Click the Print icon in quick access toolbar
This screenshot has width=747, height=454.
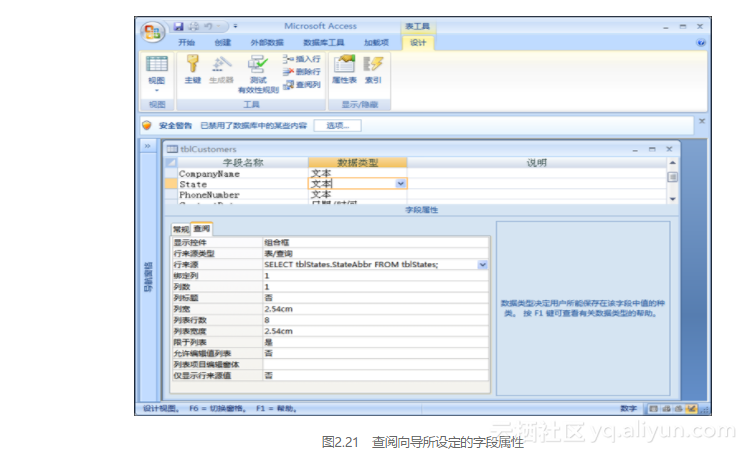point(194,26)
